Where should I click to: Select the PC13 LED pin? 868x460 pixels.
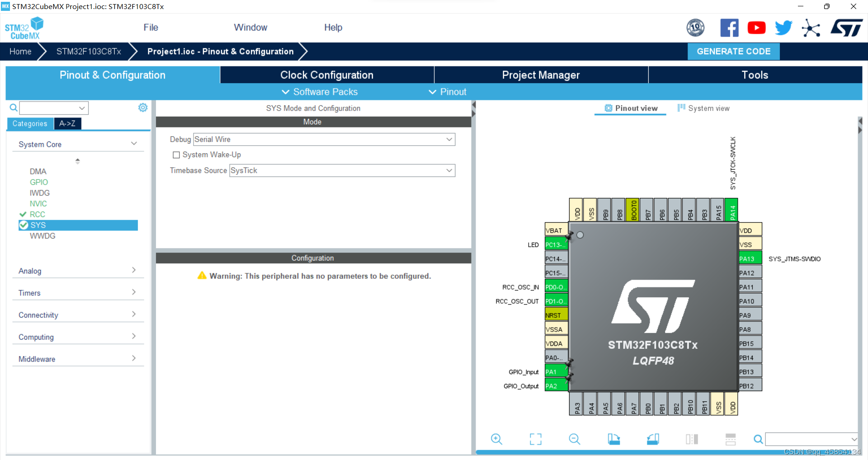point(556,244)
